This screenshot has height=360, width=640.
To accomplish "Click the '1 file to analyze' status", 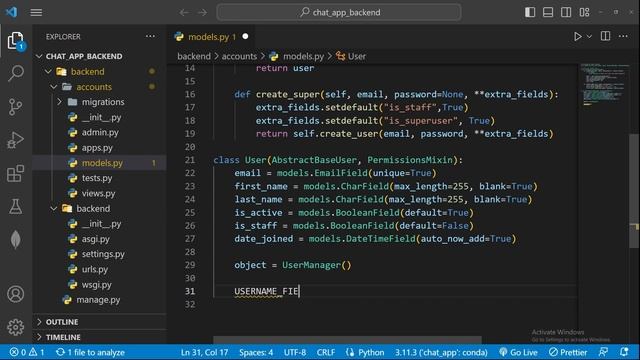I will [x=90, y=352].
